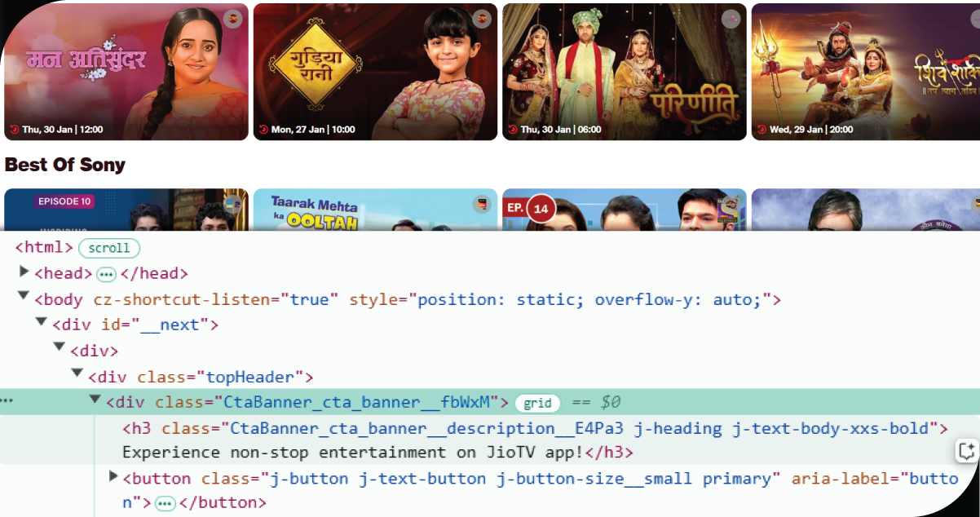The height and width of the screenshot is (517, 980).
Task: Toggle the grid badge on CtaBanner div
Action: (537, 403)
